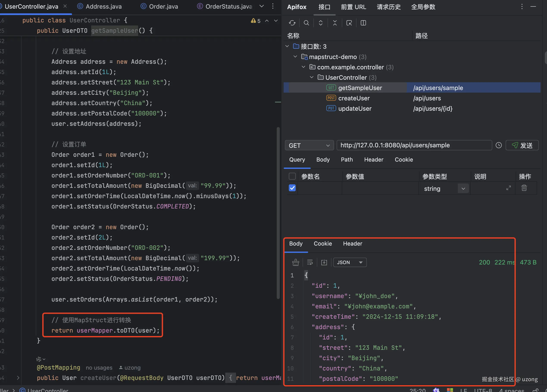Click the search magnifier icon in Apifox panel
Image resolution: width=547 pixels, height=392 pixels.
306,23
